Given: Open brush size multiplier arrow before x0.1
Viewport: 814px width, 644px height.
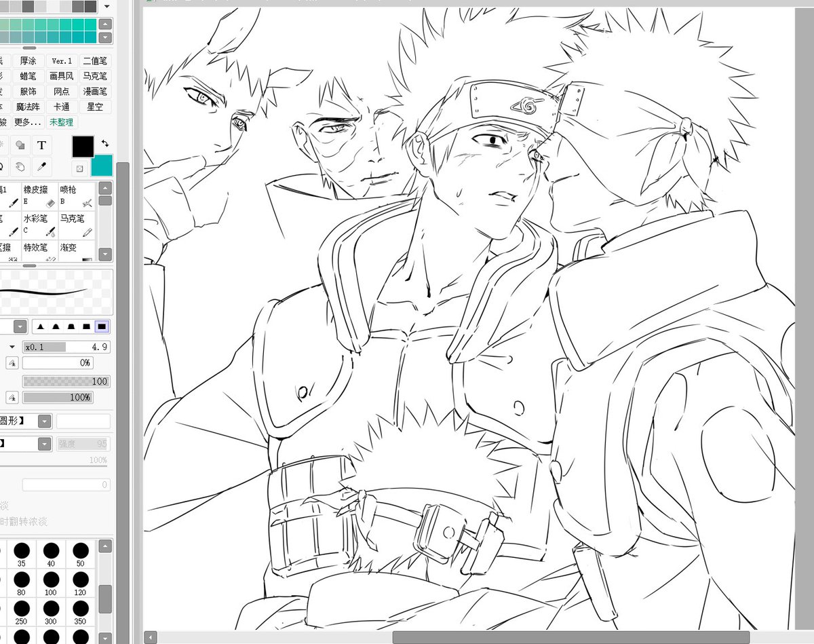Looking at the screenshot, I should [12, 347].
